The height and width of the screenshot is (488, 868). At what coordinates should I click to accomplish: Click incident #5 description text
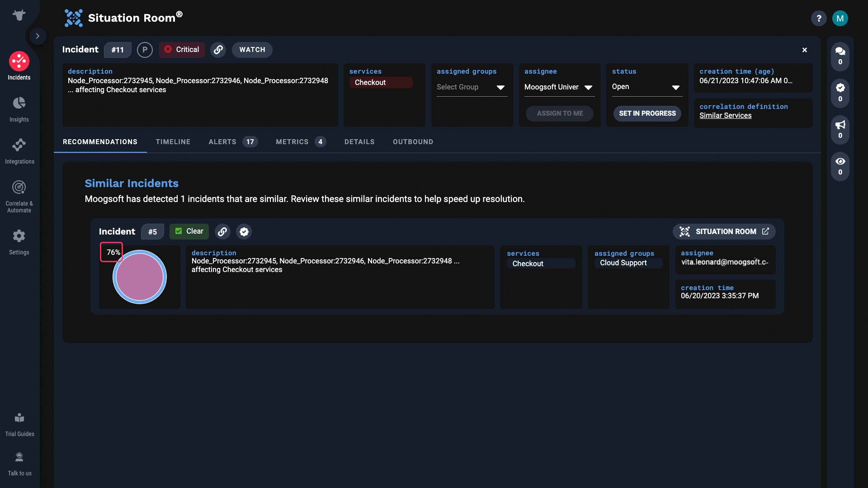coord(325,265)
